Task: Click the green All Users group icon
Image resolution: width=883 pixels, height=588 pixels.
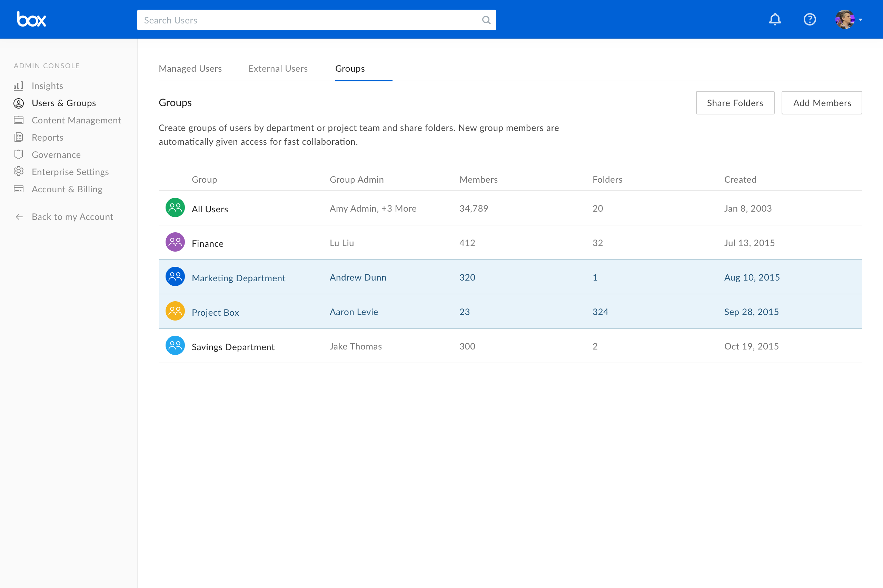Action: [175, 208]
